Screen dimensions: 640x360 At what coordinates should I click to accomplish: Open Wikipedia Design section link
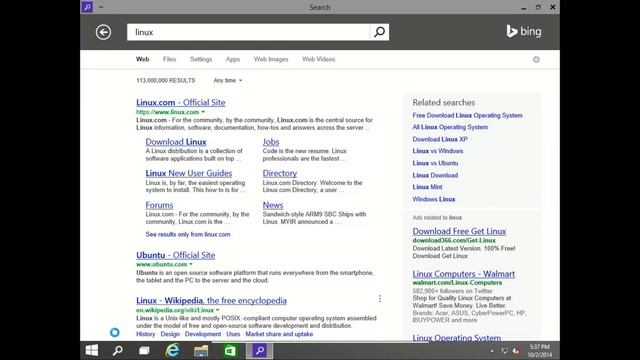tap(170, 334)
